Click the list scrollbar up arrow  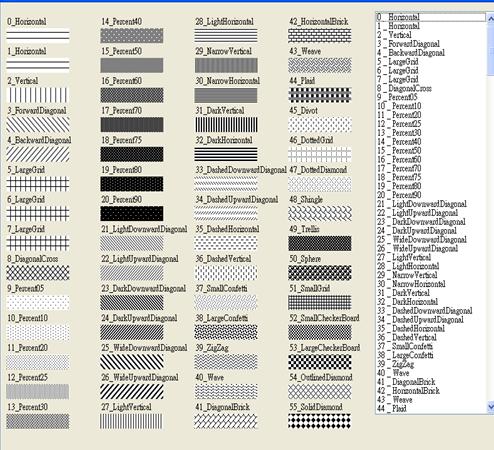pos(490,18)
